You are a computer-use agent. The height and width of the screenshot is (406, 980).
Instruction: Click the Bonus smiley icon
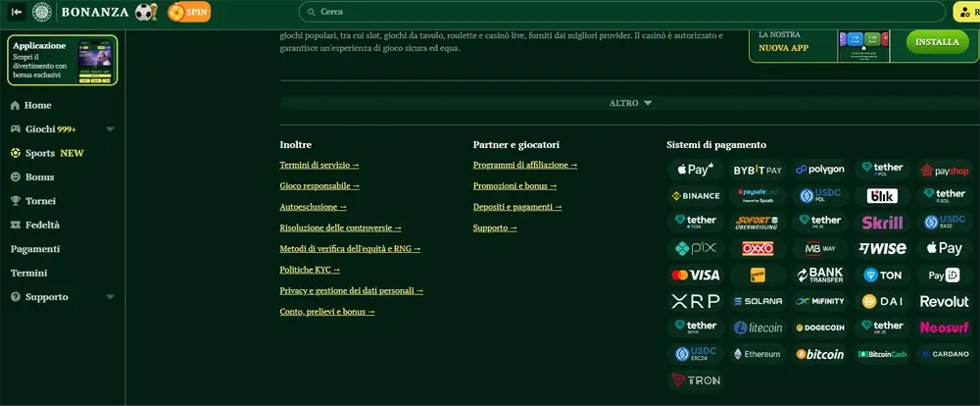tap(15, 178)
